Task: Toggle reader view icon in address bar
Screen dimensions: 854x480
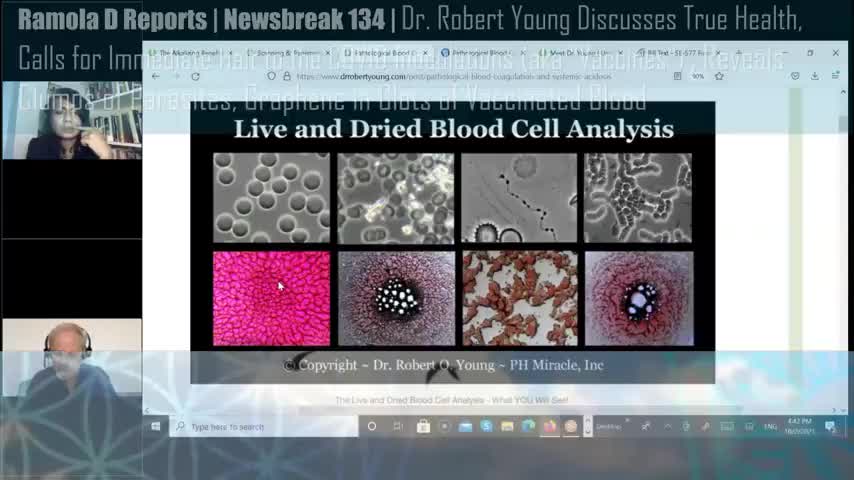Action: point(677,77)
